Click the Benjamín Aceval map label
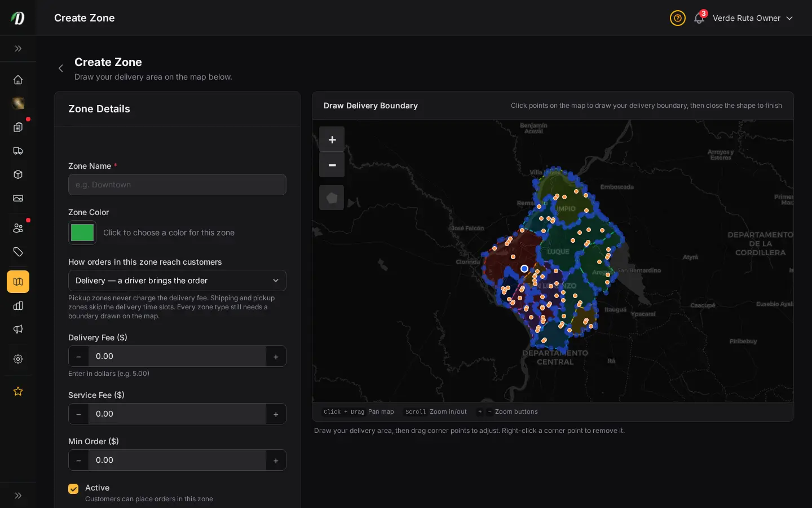Viewport: 812px width, 508px height. click(x=533, y=128)
